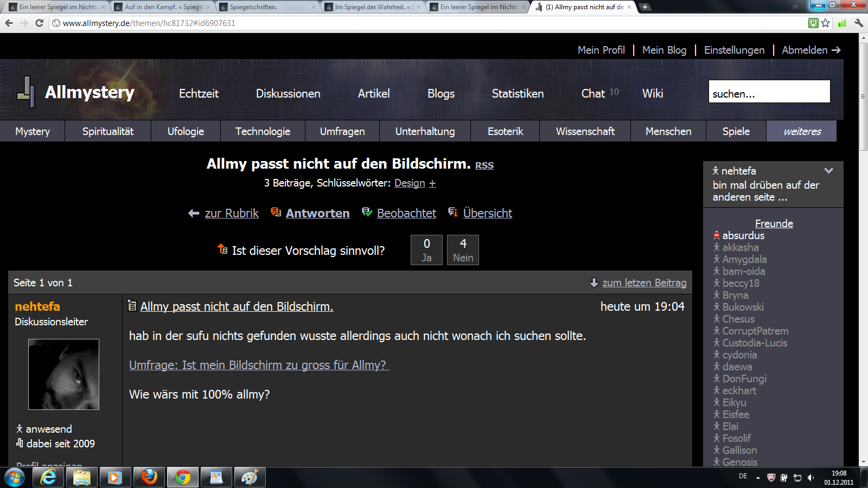
Task: Expand nehtefa status panel chevron
Action: [x=828, y=171]
